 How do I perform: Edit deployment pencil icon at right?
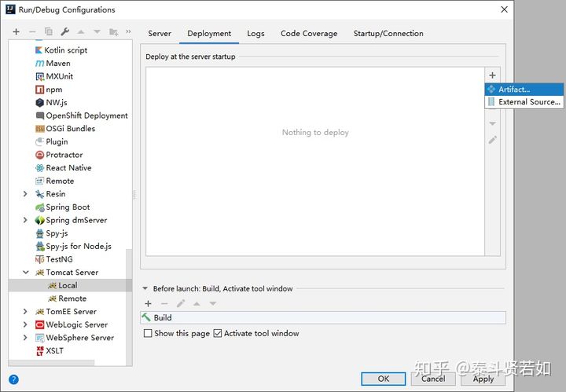493,140
